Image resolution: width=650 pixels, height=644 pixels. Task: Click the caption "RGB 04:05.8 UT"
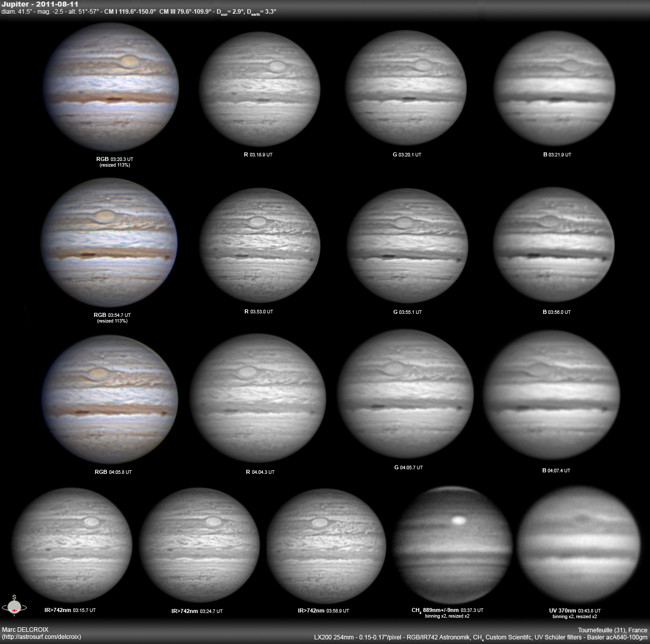pos(113,472)
